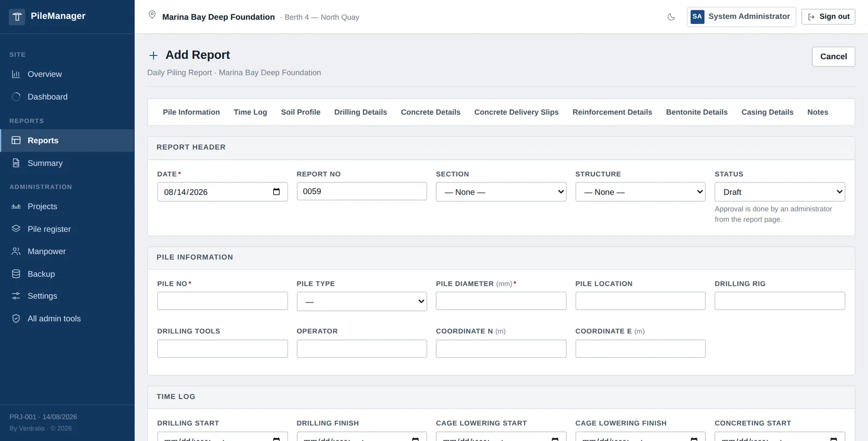Focus the Operator input field
Screen dimensions: 868x441
[x=362, y=349]
